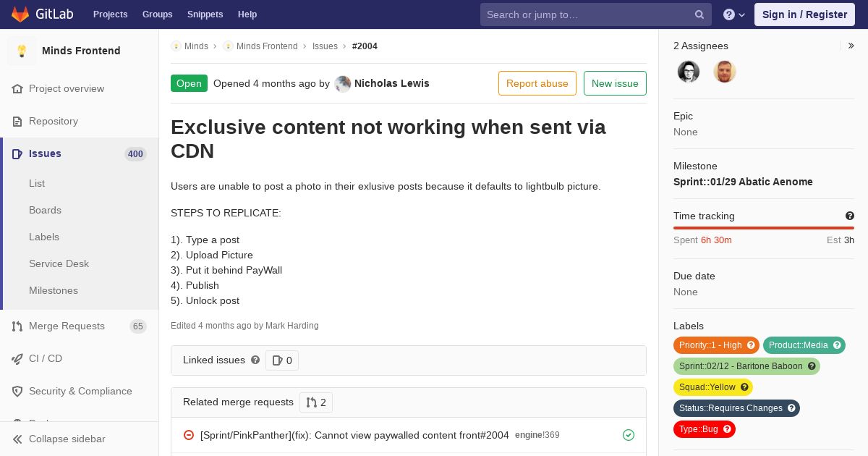Click the Time tracking help icon

(850, 216)
